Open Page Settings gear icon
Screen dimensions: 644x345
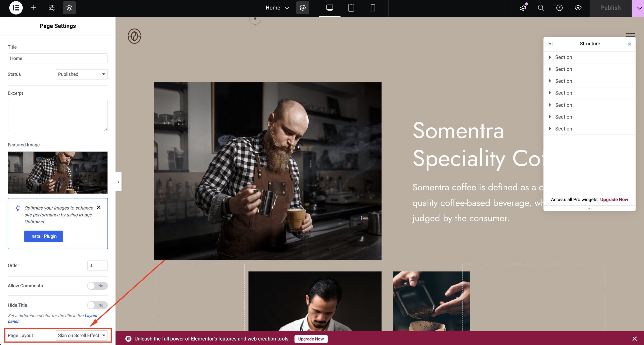(303, 8)
